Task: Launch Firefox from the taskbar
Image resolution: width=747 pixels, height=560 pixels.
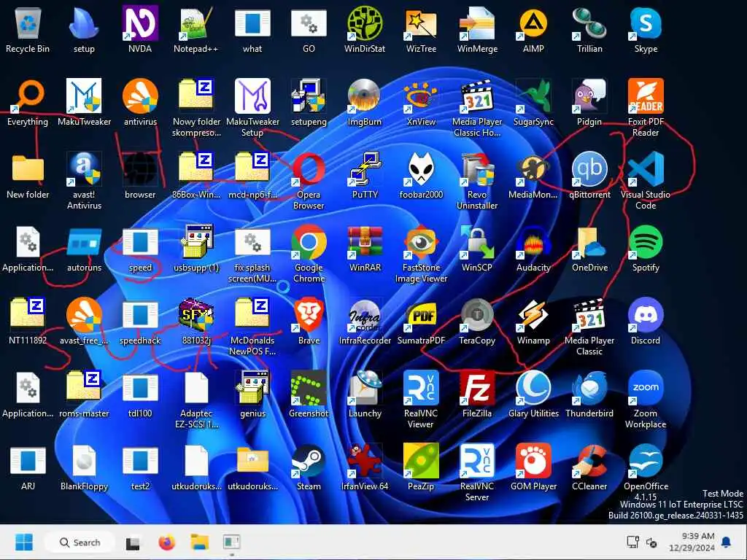Action: pyautogui.click(x=167, y=542)
